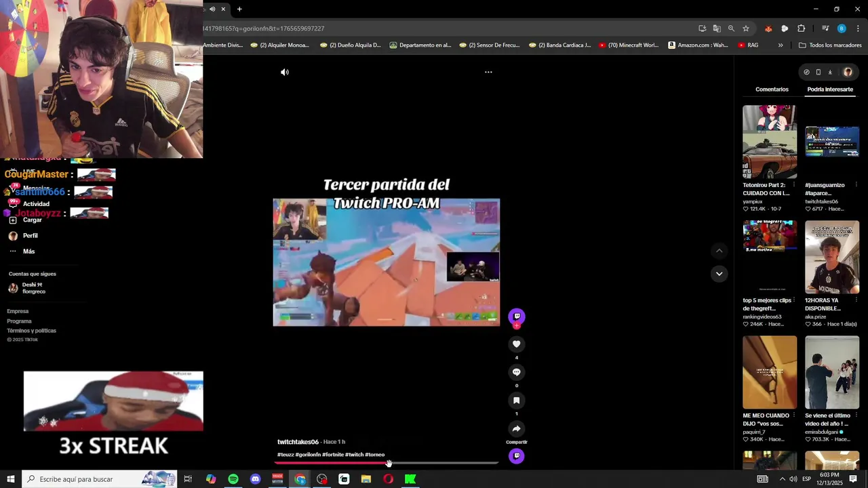
Task: Open the volume icon in system tray
Action: [x=793, y=479]
